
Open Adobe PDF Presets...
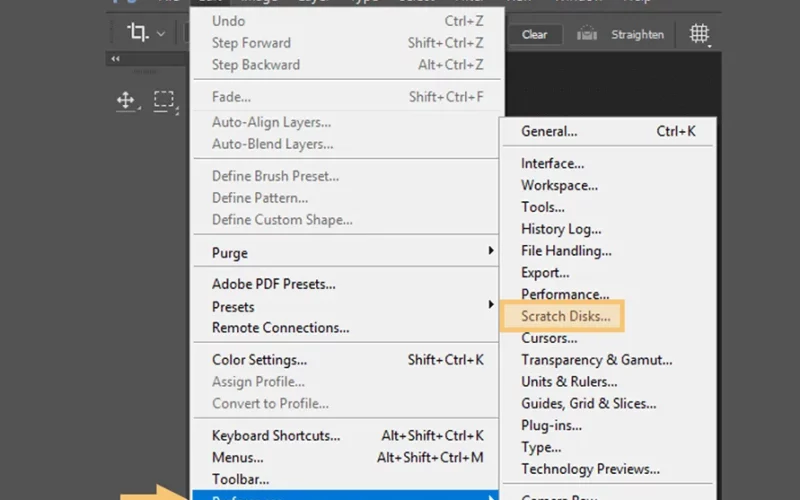click(346, 284)
